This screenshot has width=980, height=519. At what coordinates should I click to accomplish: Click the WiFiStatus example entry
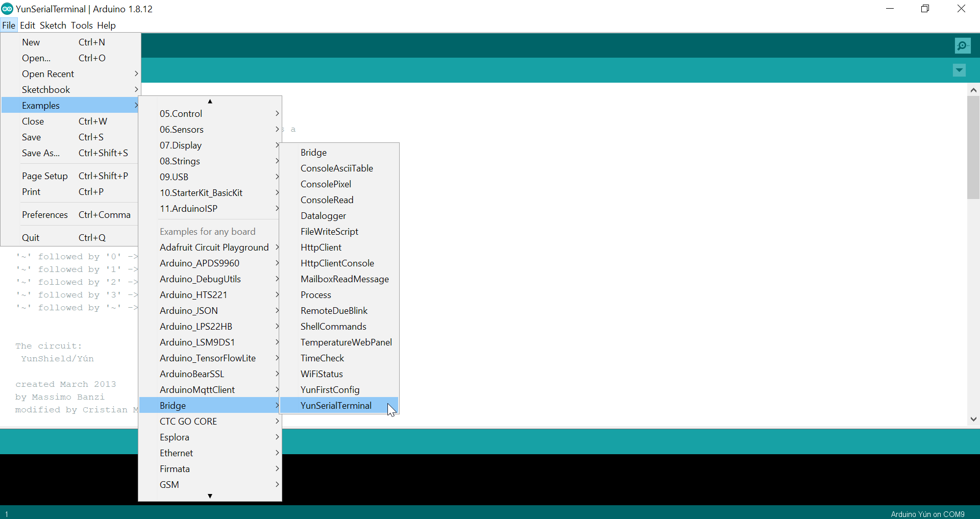pyautogui.click(x=322, y=374)
